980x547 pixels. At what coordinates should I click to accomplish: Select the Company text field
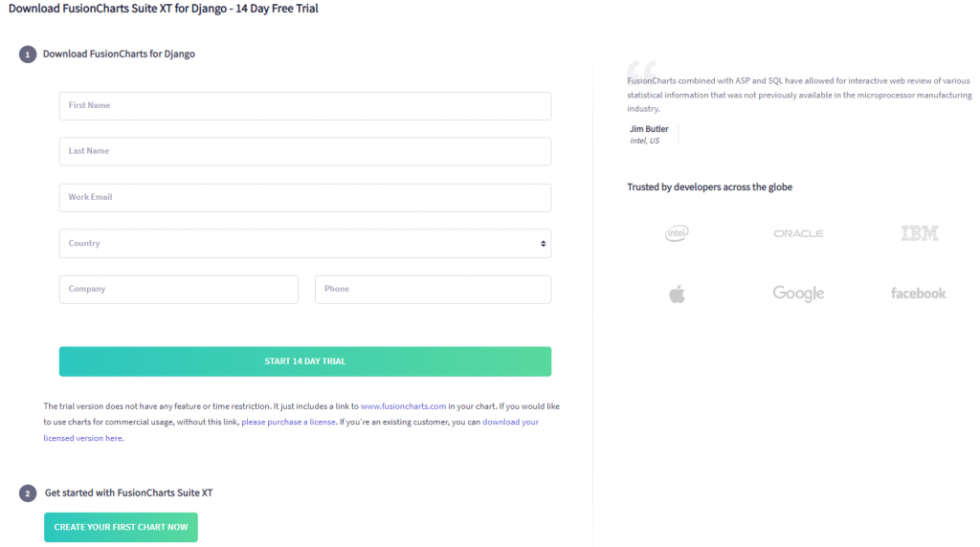click(178, 290)
